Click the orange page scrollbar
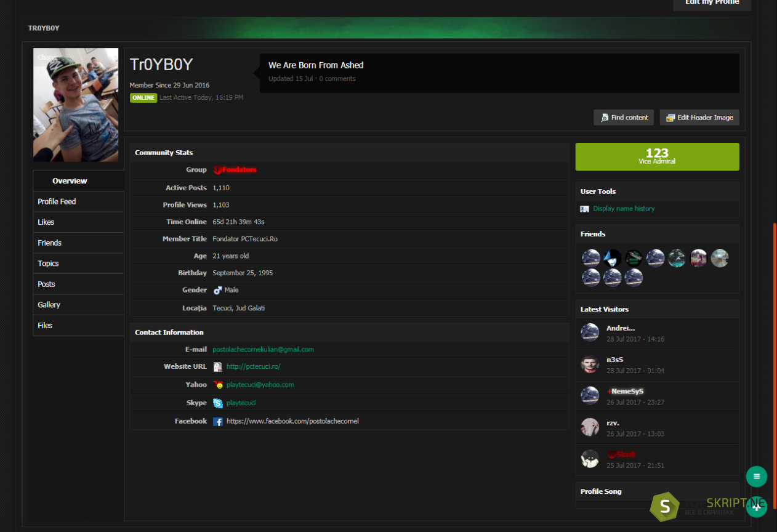The width and height of the screenshot is (777, 532). click(x=775, y=366)
